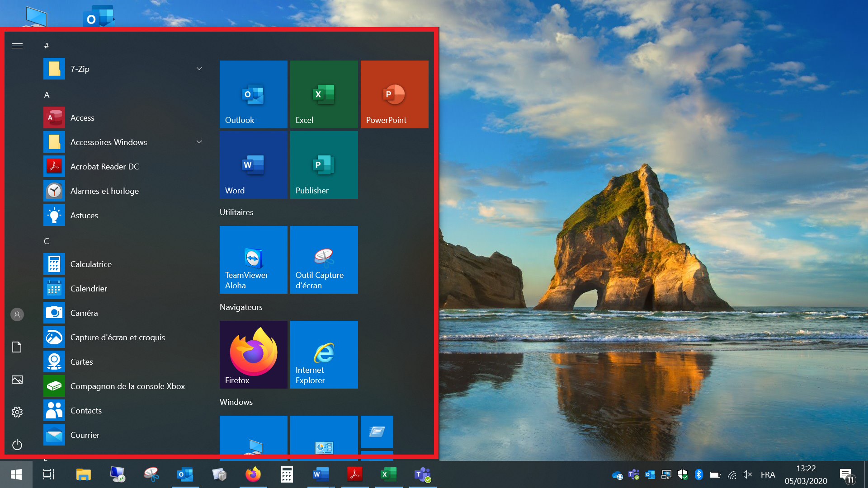Open Documents from Start sidebar
Screen dimensions: 868x488
tap(17, 347)
